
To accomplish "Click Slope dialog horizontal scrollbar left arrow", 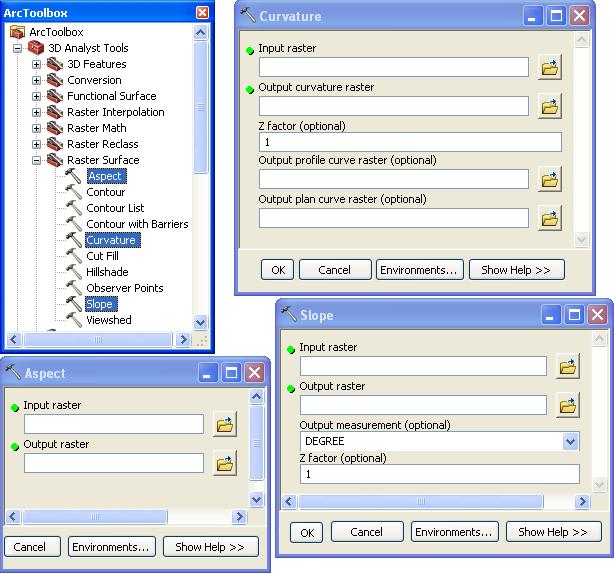I will point(289,502).
